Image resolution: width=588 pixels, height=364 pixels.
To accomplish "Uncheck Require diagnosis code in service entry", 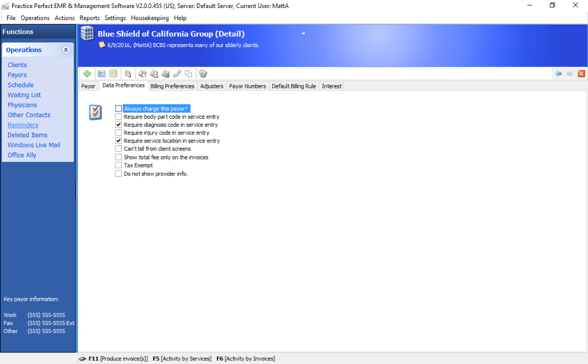I will tap(119, 125).
